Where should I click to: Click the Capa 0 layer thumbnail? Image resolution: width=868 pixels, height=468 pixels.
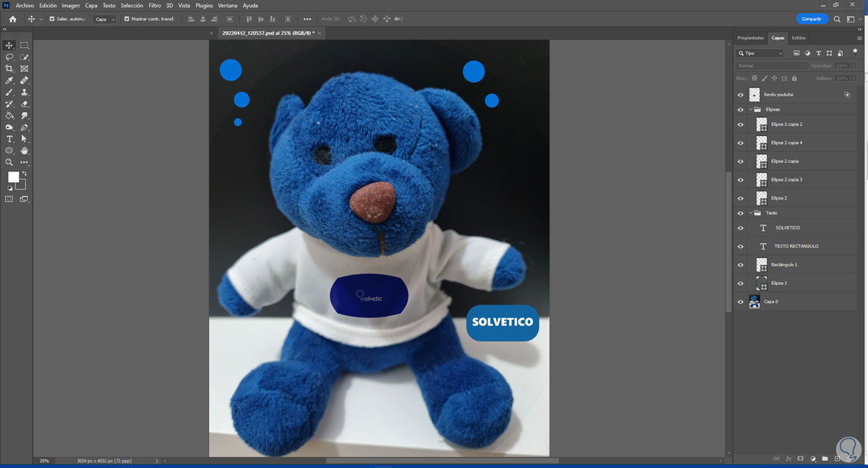click(754, 302)
